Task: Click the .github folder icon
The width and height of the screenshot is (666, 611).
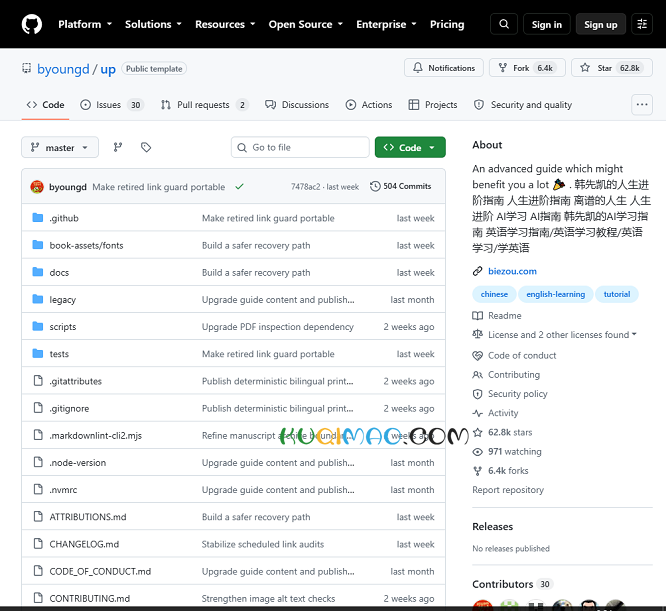Action: 38,218
